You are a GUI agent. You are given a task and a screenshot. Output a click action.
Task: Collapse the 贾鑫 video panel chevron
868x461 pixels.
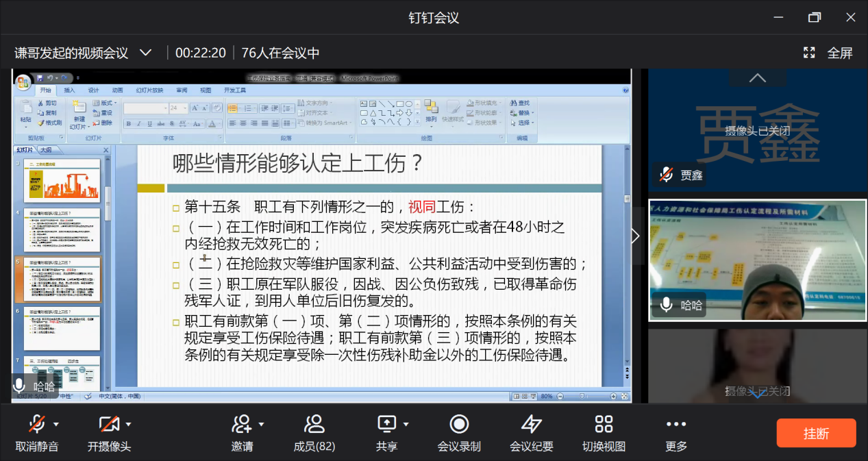pos(757,78)
